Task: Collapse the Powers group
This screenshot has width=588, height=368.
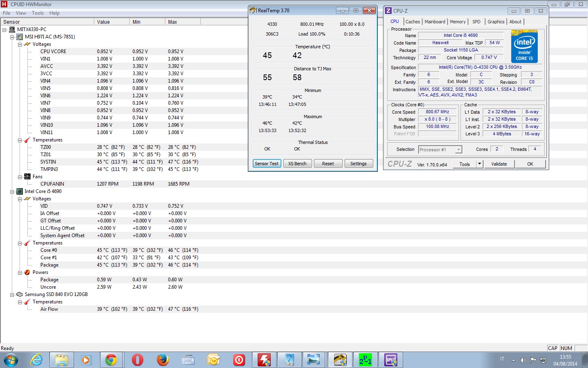Action: pyautogui.click(x=20, y=272)
